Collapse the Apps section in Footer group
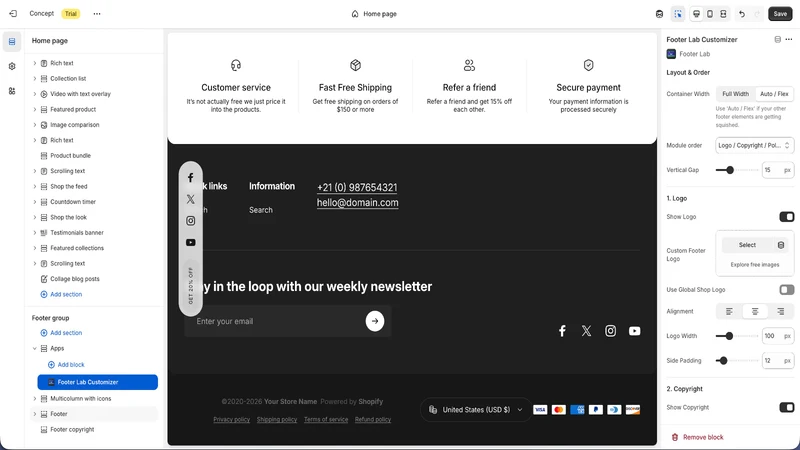Image resolution: width=800 pixels, height=450 pixels. click(35, 348)
